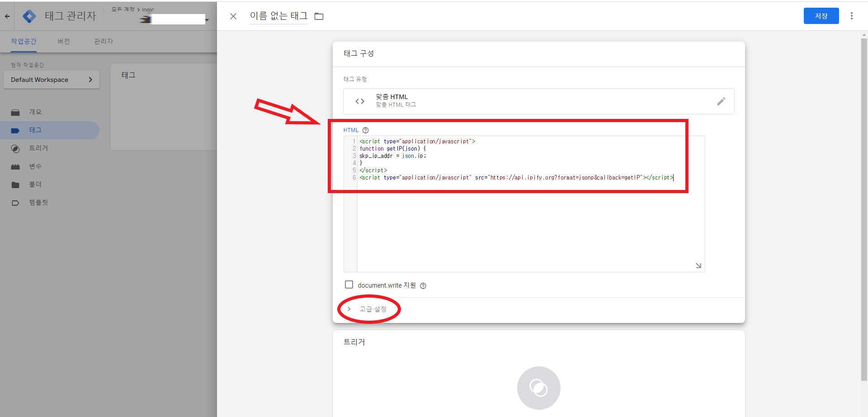This screenshot has width=868, height=417.
Task: Click the custom HTML code brackets icon
Action: coord(360,101)
